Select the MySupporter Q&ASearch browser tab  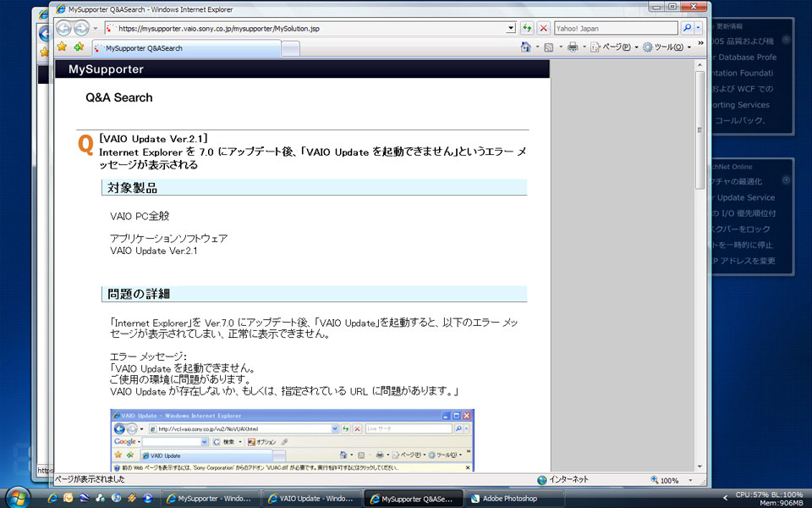(186, 48)
